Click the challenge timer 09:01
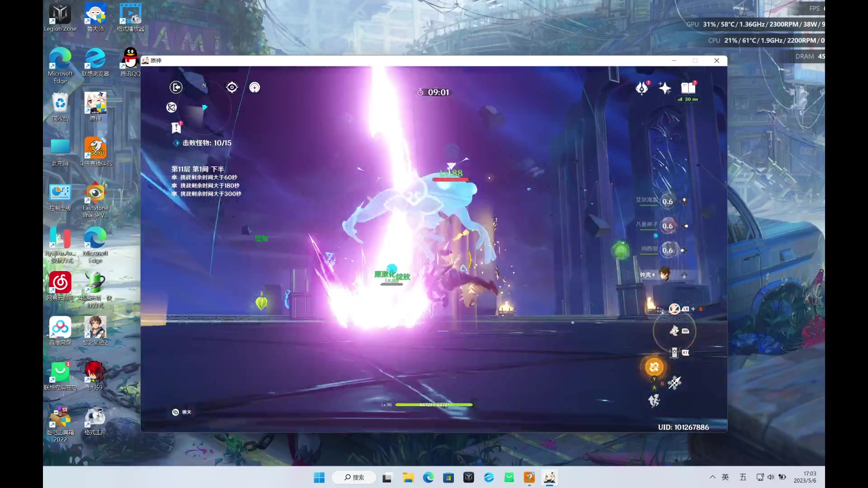Viewport: 868px width, 488px height. point(434,92)
